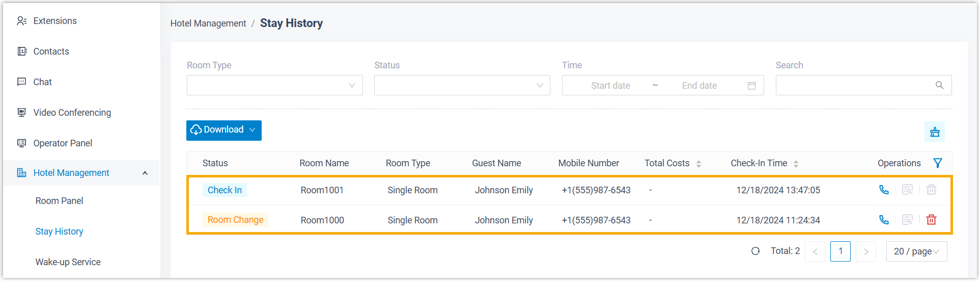Image resolution: width=980 pixels, height=281 pixels.
Task: View details icon for Room1000 row
Action: pyautogui.click(x=907, y=220)
